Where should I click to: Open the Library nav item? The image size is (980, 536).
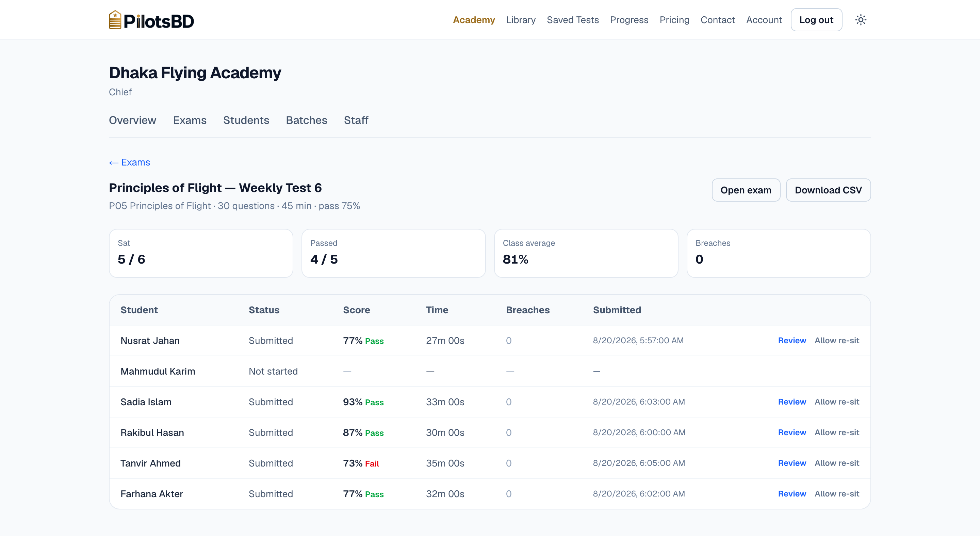pyautogui.click(x=521, y=20)
